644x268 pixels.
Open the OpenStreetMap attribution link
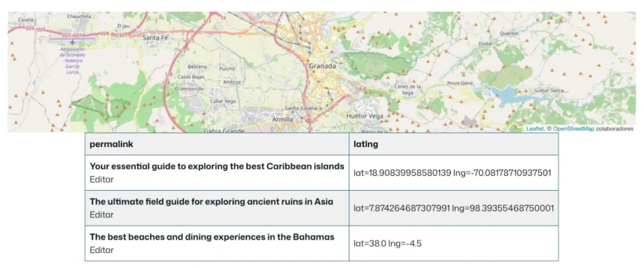coord(574,129)
